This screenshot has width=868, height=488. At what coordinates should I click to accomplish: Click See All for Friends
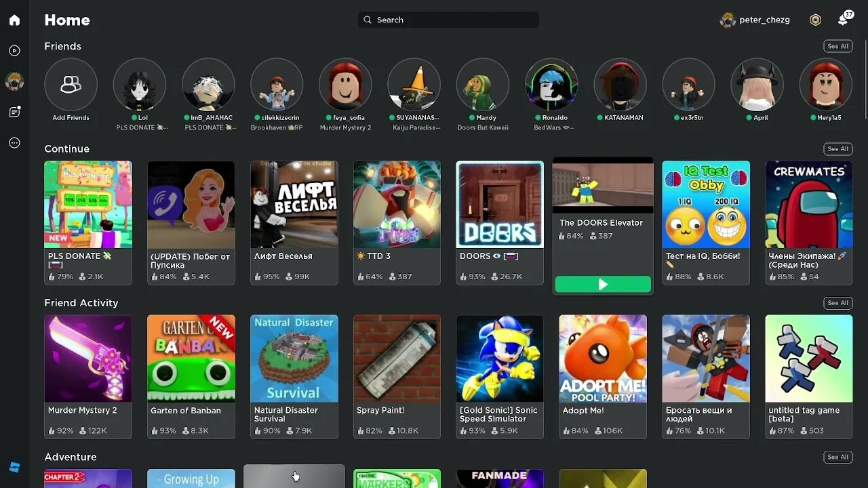pos(838,46)
